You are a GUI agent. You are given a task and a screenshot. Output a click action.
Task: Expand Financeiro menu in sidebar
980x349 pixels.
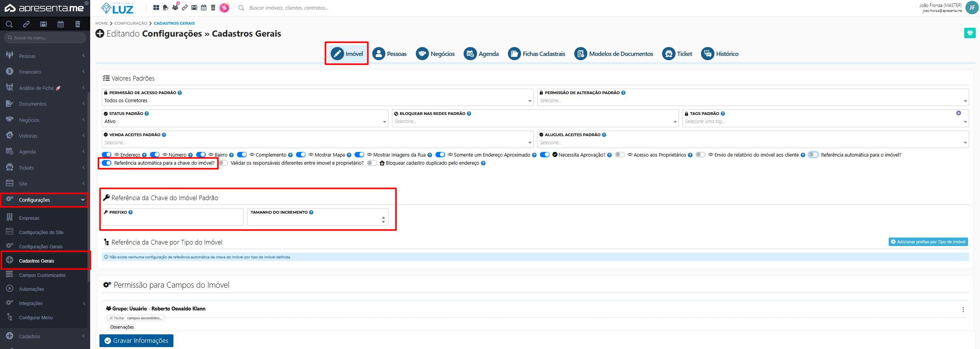tap(45, 72)
